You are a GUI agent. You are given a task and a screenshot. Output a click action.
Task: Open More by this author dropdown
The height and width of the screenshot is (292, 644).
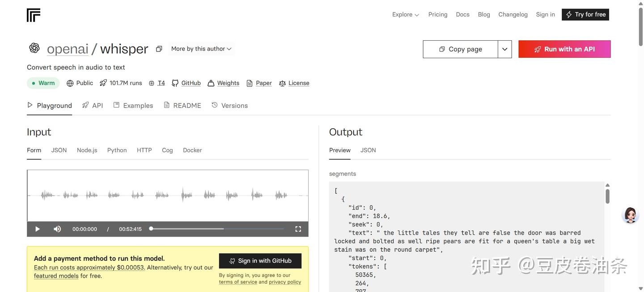201,49
